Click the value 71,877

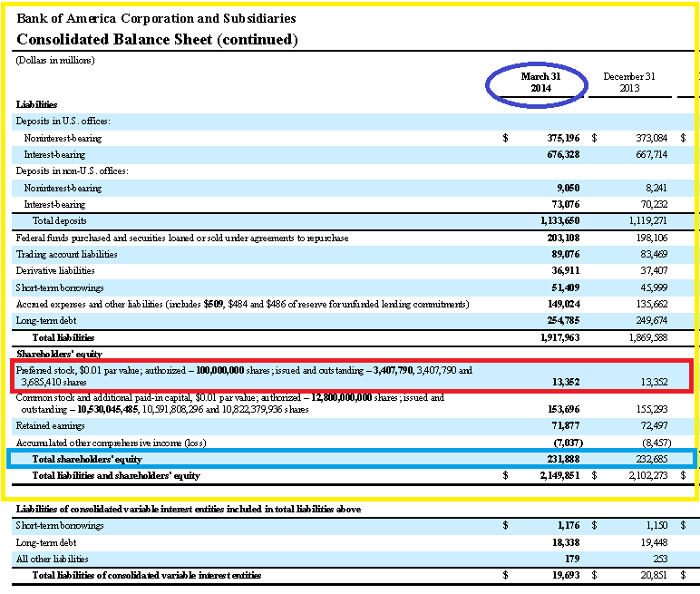(566, 426)
